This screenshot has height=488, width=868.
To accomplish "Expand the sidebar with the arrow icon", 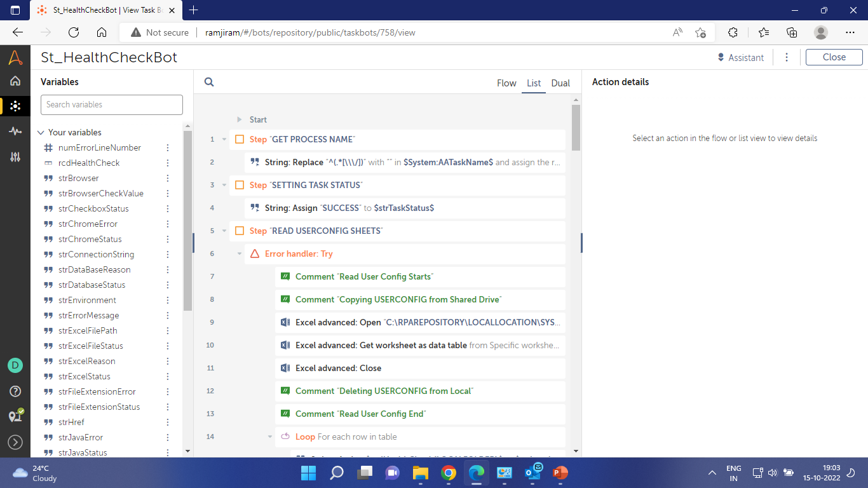I will (15, 442).
